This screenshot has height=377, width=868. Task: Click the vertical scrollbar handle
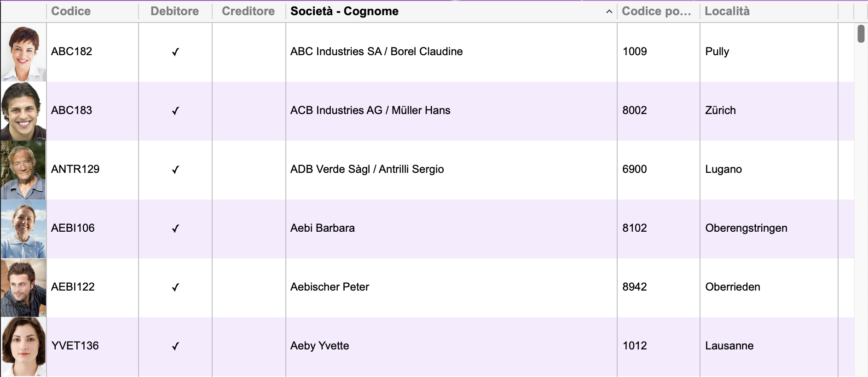[x=861, y=34]
